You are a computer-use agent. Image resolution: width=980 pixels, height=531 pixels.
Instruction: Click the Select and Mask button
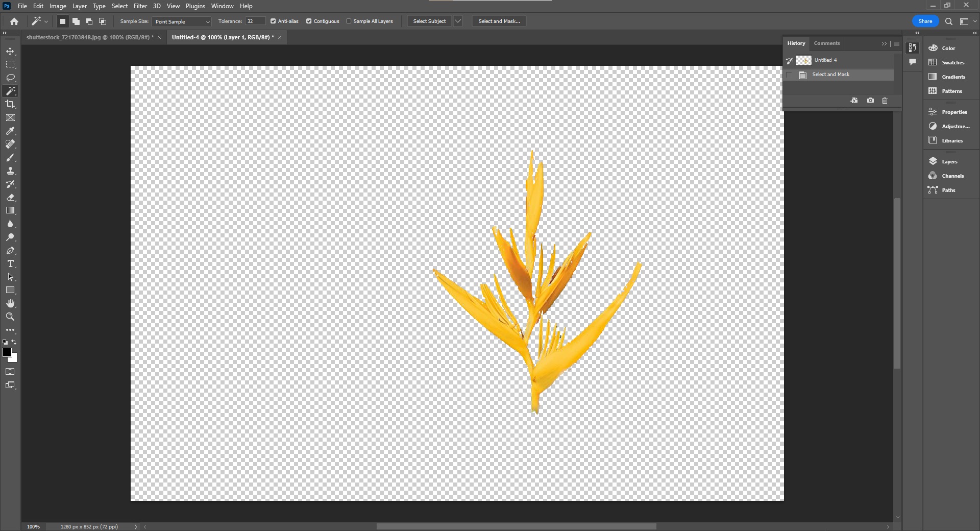click(x=499, y=21)
